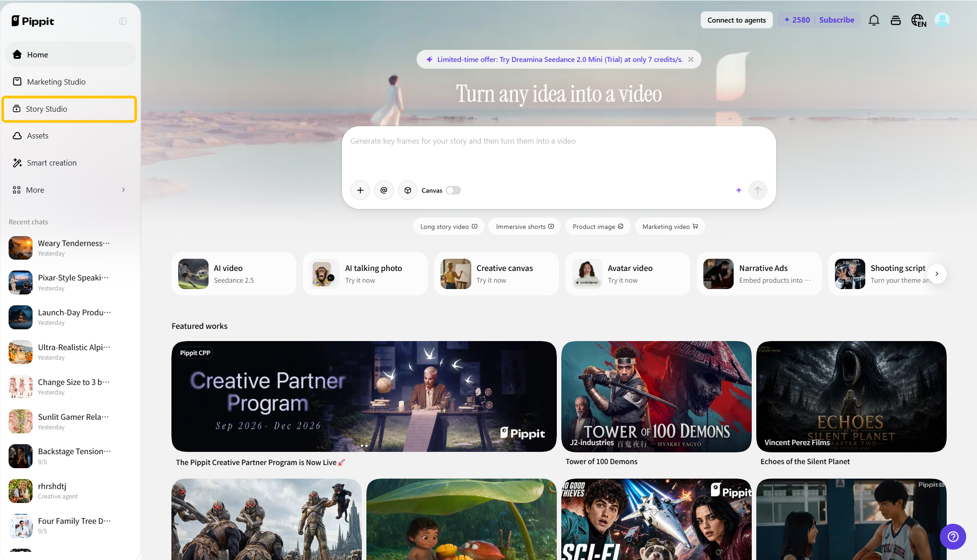This screenshot has height=560, width=977.
Task: Open the Sunlit Gamer Rela recent chat
Action: point(70,422)
